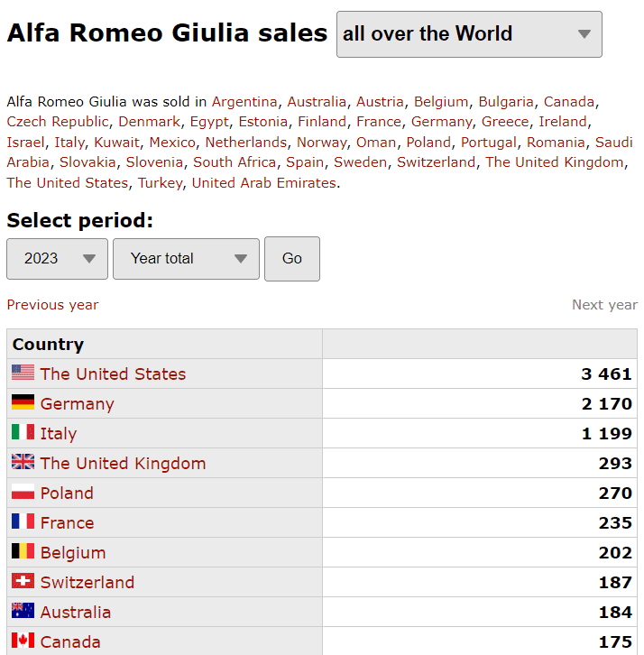The height and width of the screenshot is (655, 644).
Task: Open the 2023 year dropdown
Action: click(57, 259)
